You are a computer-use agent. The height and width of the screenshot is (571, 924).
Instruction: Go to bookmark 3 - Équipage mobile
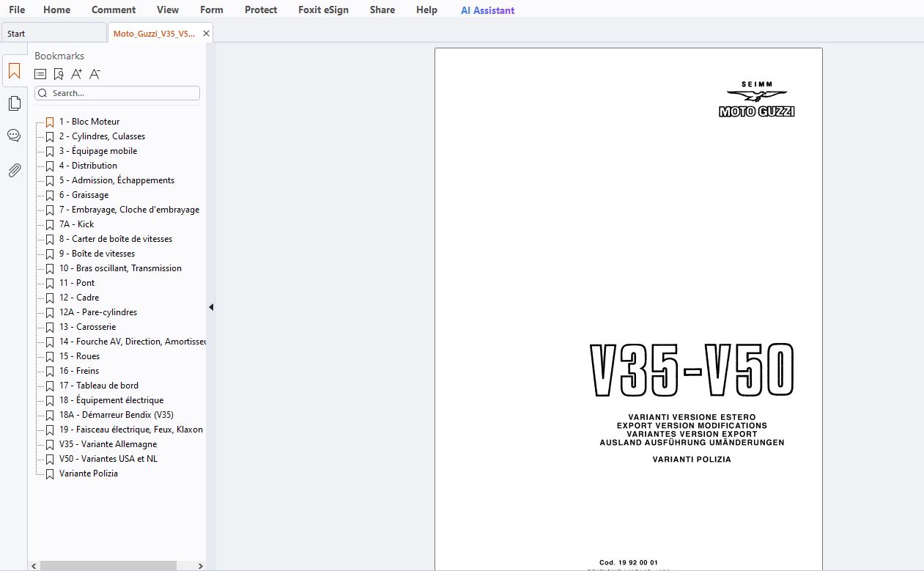[x=98, y=151]
